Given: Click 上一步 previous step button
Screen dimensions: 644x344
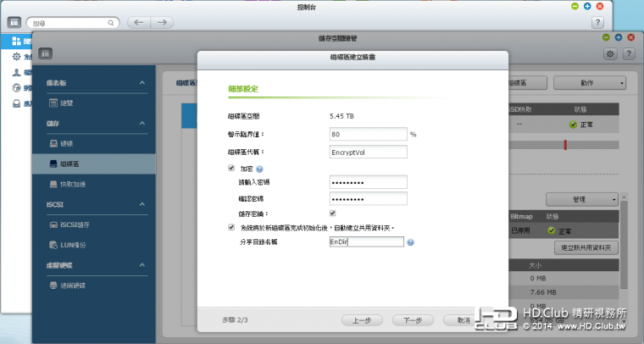Looking at the screenshot, I should (362, 320).
